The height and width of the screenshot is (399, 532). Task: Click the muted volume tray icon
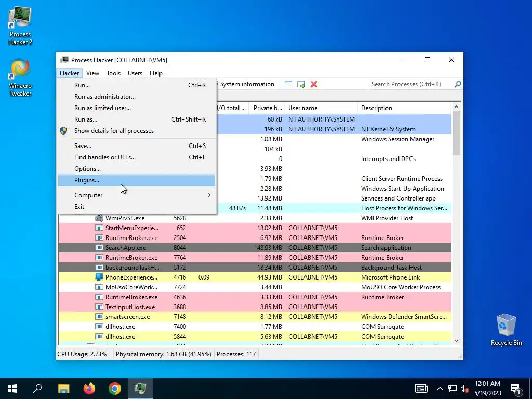[x=464, y=389]
